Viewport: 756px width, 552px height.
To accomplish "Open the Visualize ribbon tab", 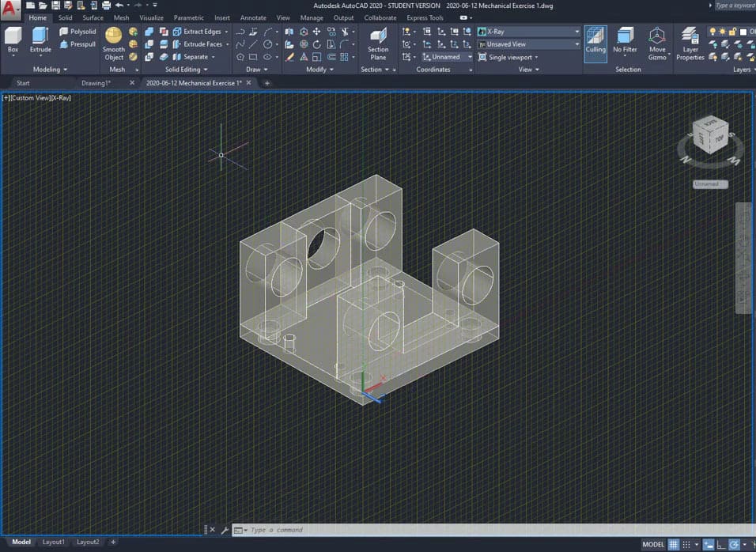I will 151,18.
